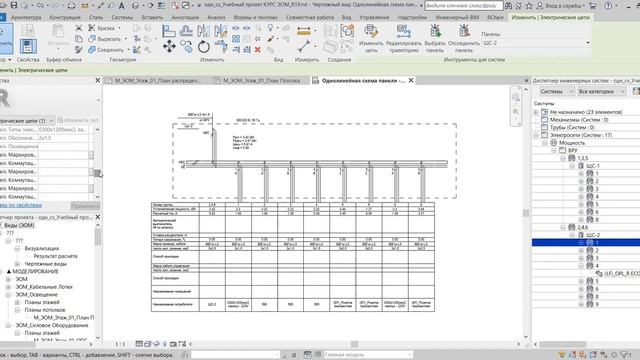Screen dimensions: 640x360
Task: Click the Measure between two points icon
Action: [x=304, y=46]
